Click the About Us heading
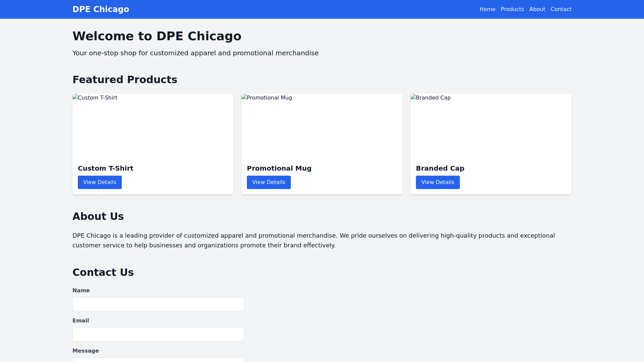 click(98, 217)
